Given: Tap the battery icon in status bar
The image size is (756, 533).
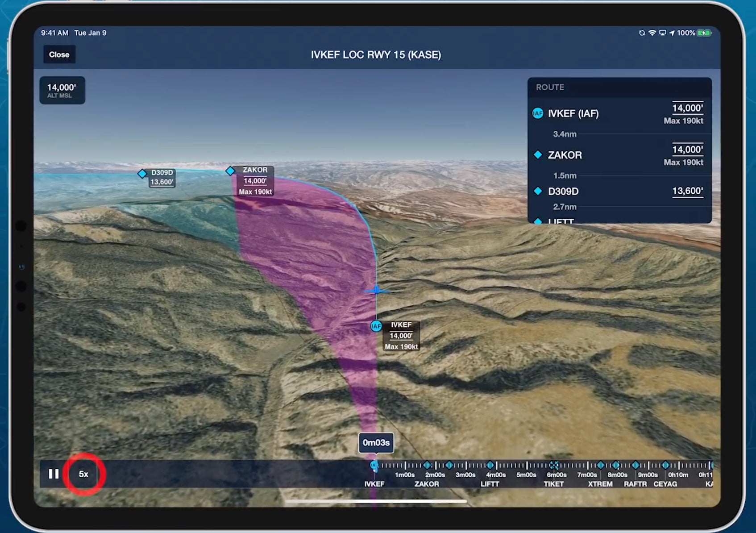Looking at the screenshot, I should point(704,33).
